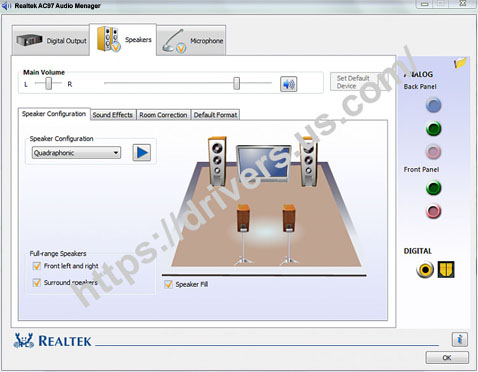Click the green front panel jack
The image size is (478, 372).
[x=433, y=188]
